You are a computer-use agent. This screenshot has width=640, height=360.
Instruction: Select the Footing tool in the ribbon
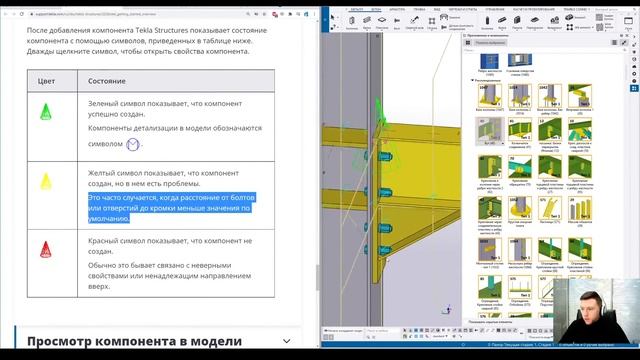pyautogui.click(x=554, y=22)
